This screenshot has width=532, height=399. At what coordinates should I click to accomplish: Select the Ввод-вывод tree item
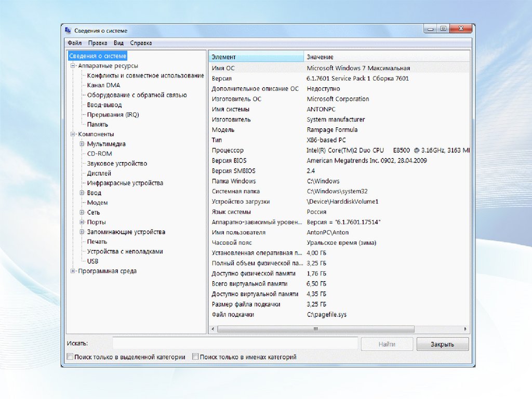[x=104, y=105]
